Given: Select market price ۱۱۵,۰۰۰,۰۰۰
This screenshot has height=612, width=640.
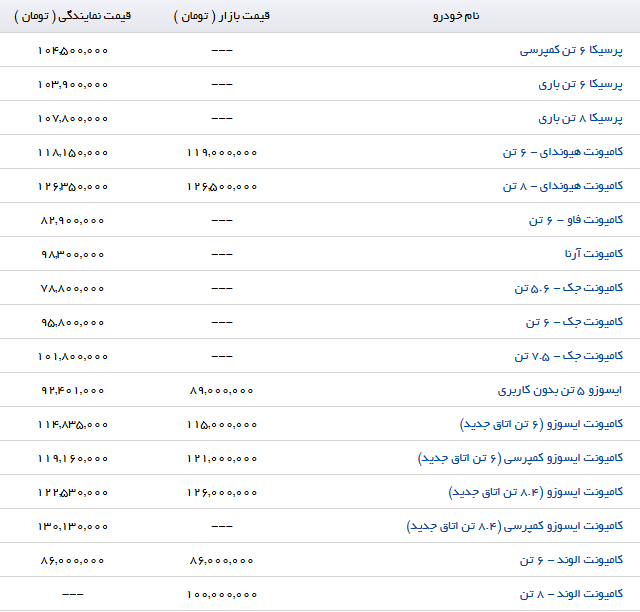Looking at the screenshot, I should click(222, 425).
